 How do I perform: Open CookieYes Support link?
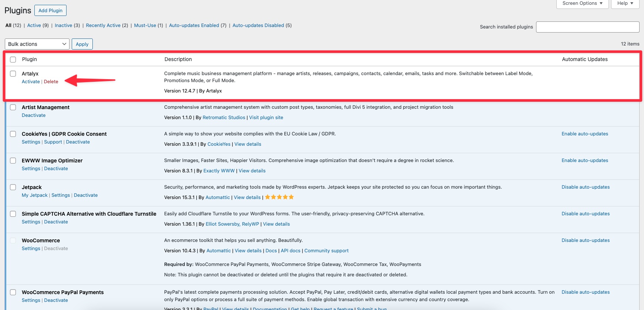(x=53, y=142)
